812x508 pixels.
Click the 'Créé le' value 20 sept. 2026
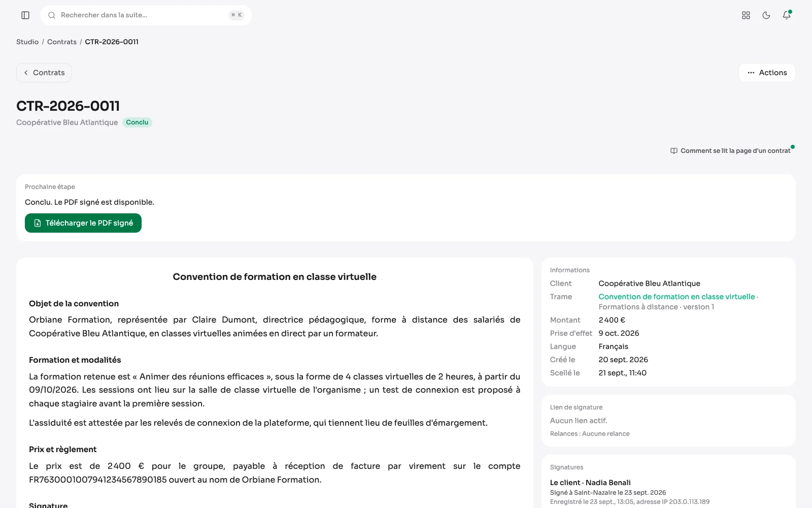coord(623,360)
